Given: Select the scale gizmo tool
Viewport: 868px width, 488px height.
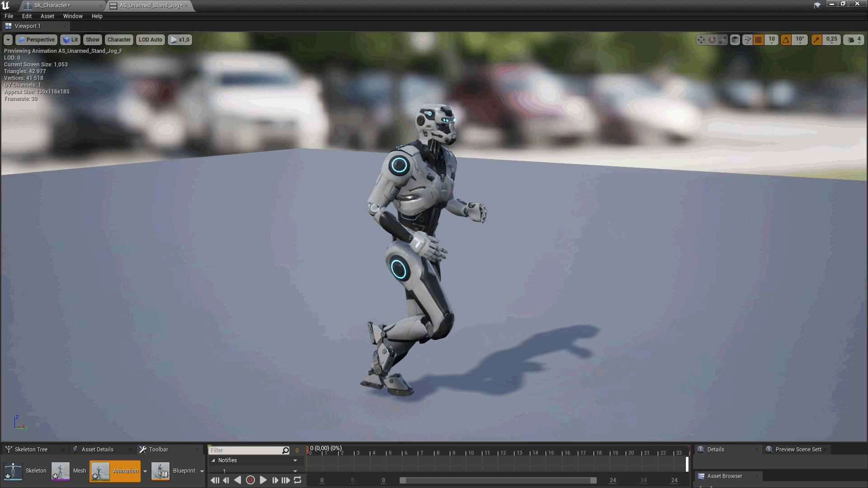Looking at the screenshot, I should [723, 40].
